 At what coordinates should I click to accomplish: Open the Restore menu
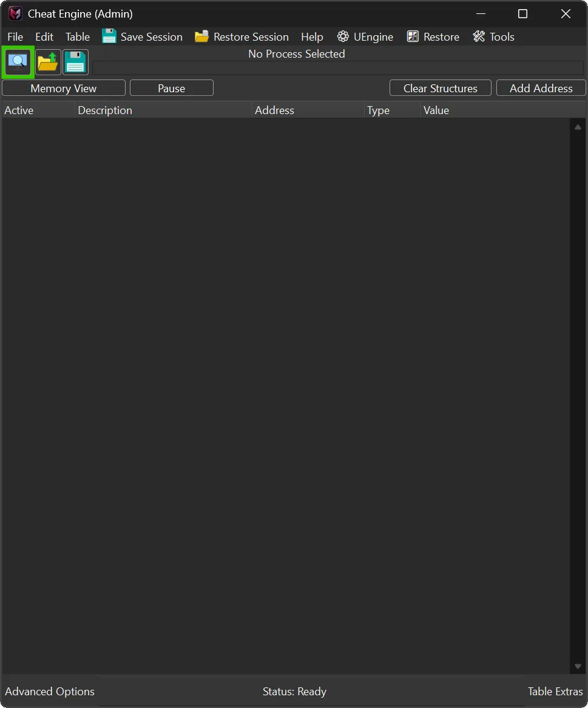433,37
